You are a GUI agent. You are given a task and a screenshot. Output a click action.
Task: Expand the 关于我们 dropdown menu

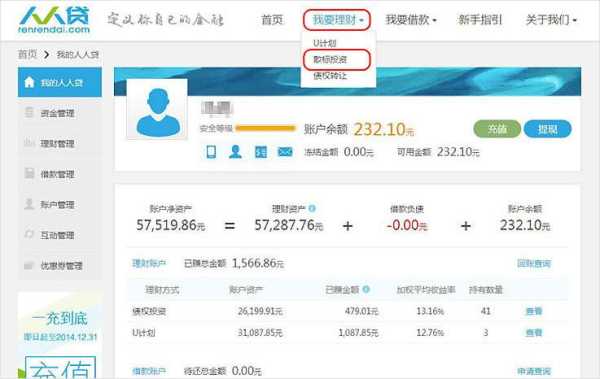coord(551,20)
